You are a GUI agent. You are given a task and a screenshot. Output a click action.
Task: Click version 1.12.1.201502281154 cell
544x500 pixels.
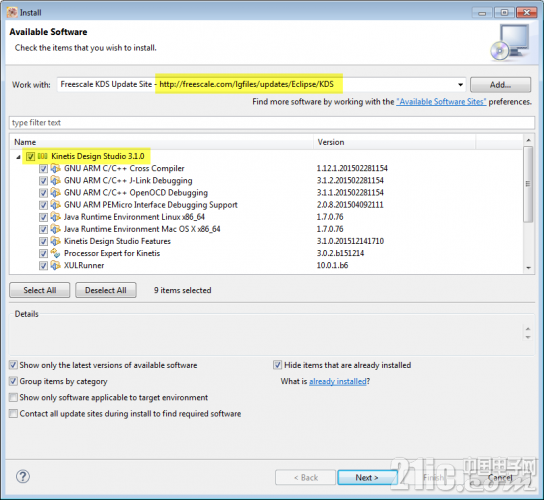tap(352, 169)
